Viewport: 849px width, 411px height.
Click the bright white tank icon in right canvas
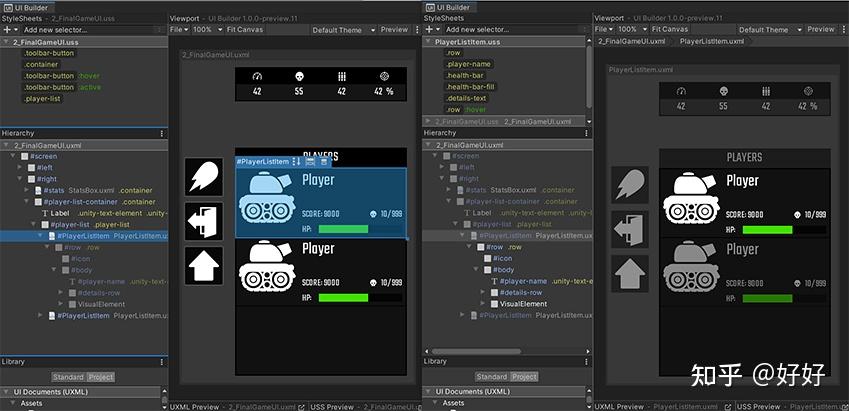coord(691,198)
